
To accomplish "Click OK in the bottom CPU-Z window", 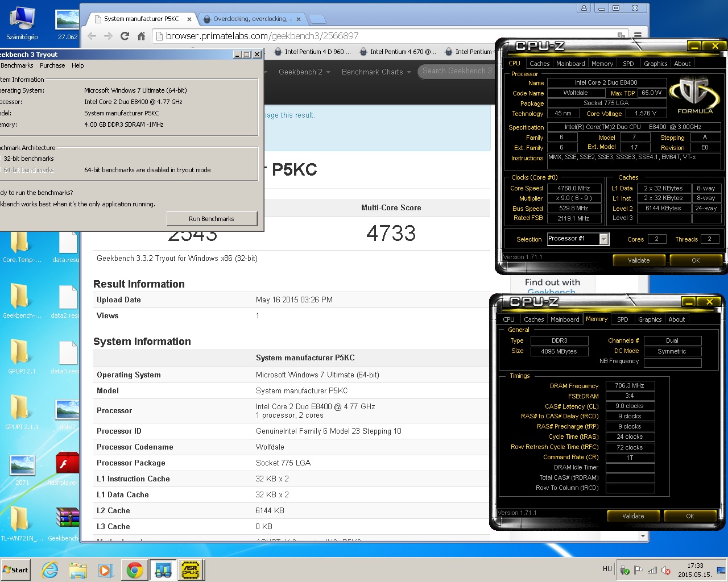I will (x=690, y=516).
